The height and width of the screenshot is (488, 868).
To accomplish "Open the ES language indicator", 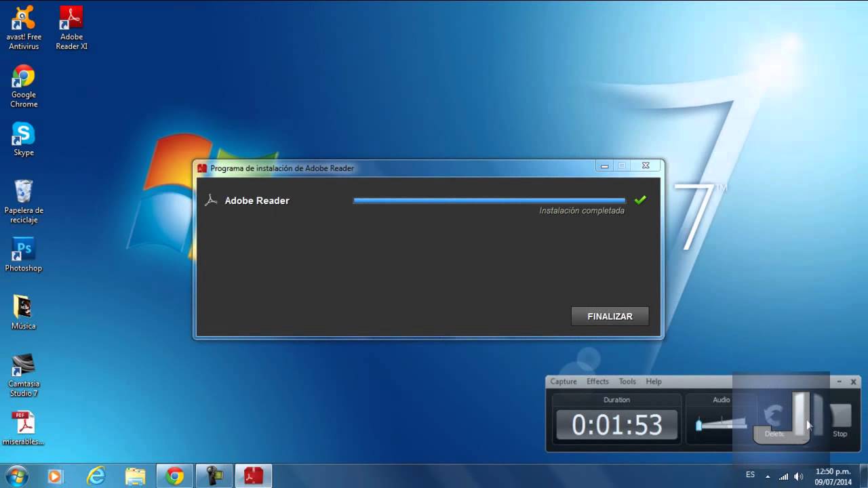I will tap(750, 475).
